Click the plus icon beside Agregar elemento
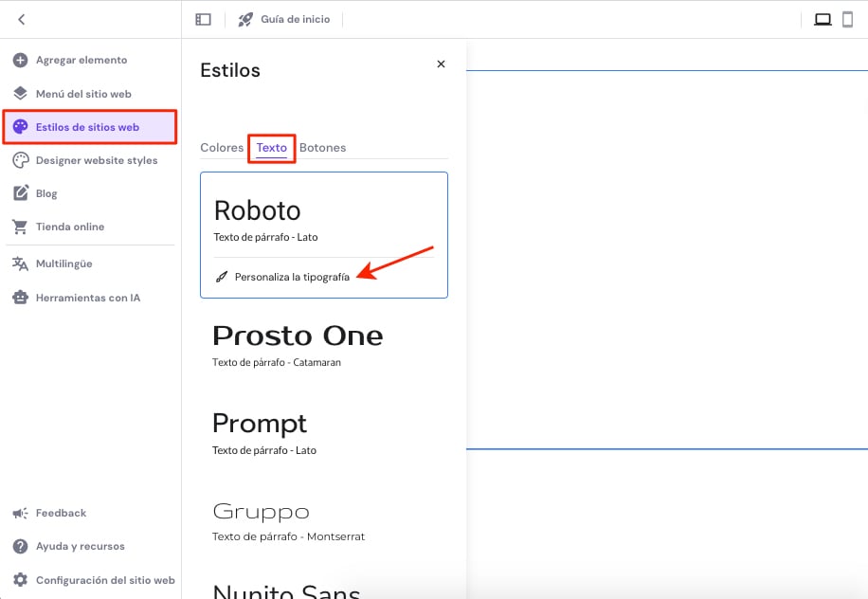 point(21,60)
